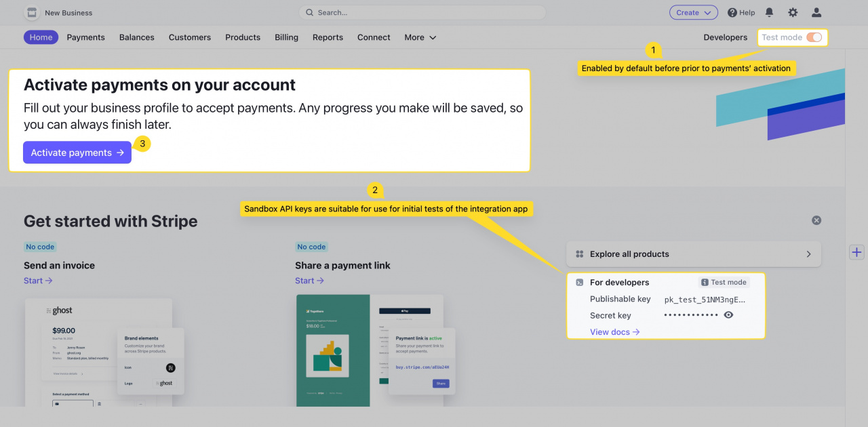868x427 pixels.
Task: Open the Payments tab
Action: (86, 37)
